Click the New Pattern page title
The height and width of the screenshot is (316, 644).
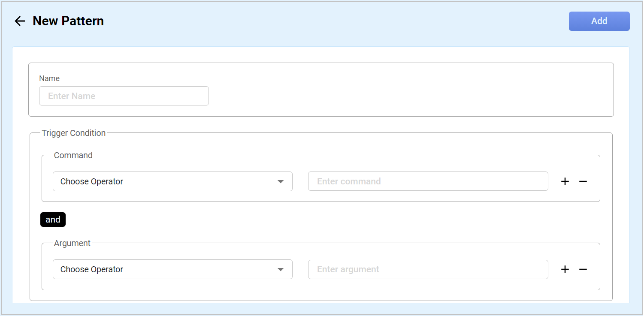(68, 21)
